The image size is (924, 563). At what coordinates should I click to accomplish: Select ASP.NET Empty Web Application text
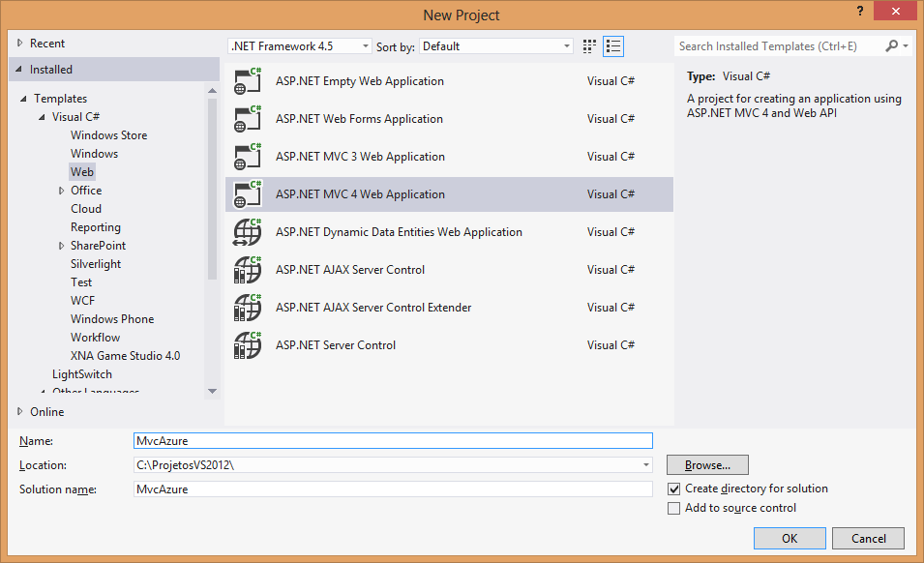[x=360, y=81]
